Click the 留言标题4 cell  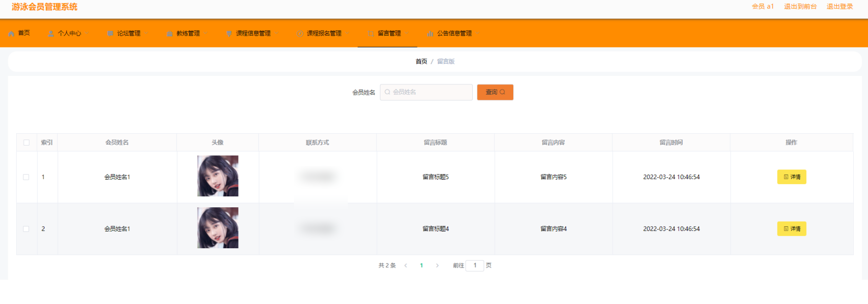pos(436,229)
